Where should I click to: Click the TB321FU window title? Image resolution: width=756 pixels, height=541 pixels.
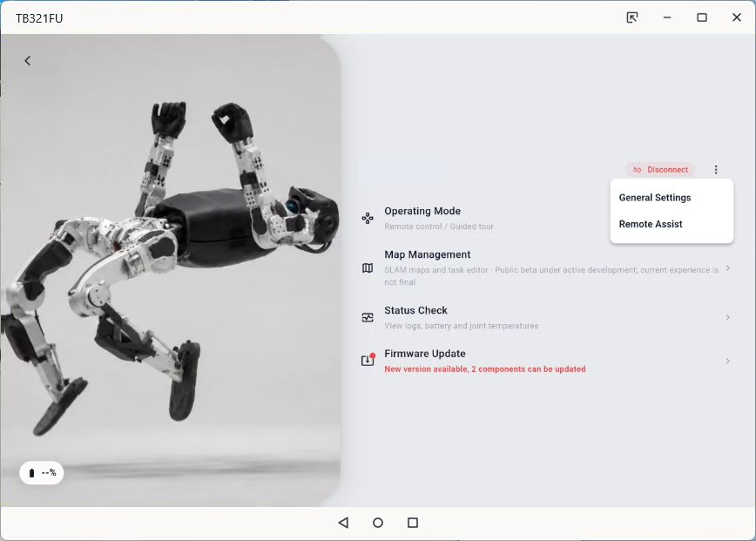[39, 18]
